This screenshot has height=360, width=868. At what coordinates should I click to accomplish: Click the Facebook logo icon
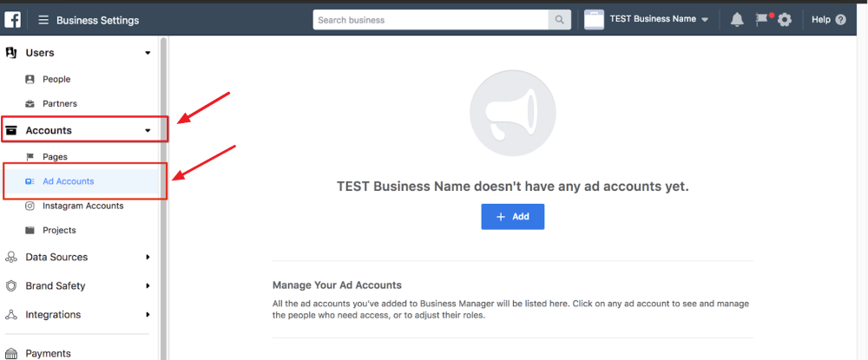tap(13, 20)
